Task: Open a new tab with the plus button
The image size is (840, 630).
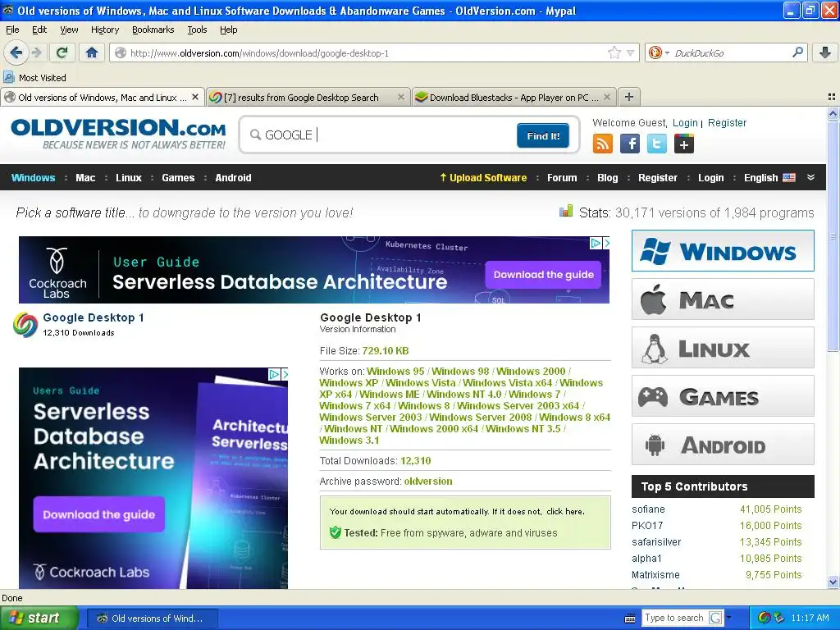Action: [x=629, y=97]
